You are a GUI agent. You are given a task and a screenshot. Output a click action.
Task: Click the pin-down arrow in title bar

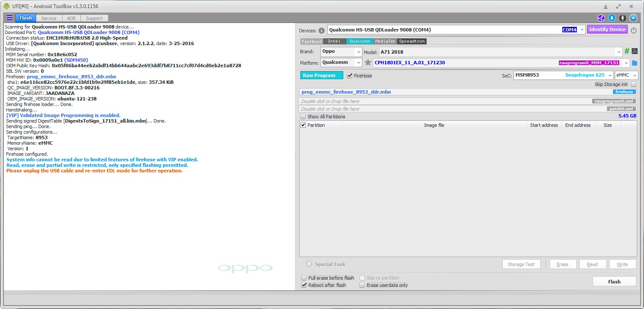click(x=606, y=6)
